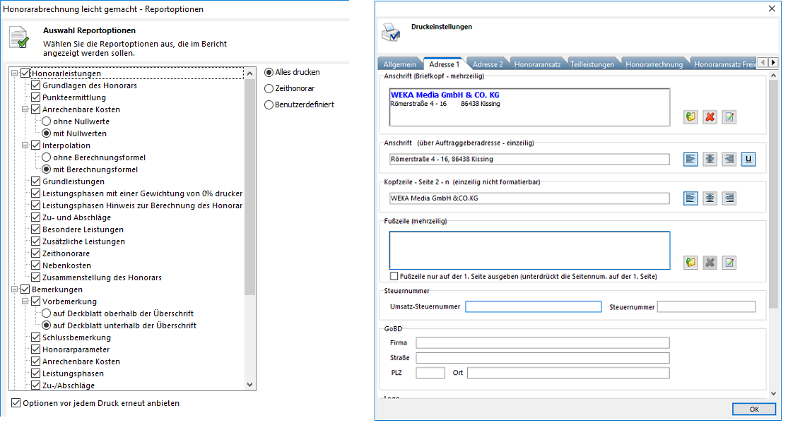Select ohne Berechnungsformel radio button
Screen dimensions: 800x425
[x=46, y=157]
